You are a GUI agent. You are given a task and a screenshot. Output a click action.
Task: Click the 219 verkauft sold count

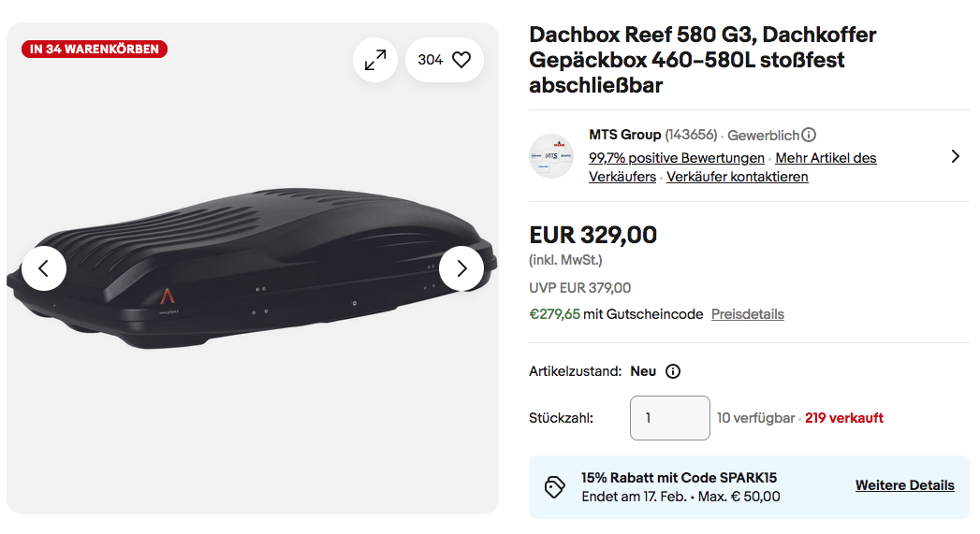pos(843,418)
